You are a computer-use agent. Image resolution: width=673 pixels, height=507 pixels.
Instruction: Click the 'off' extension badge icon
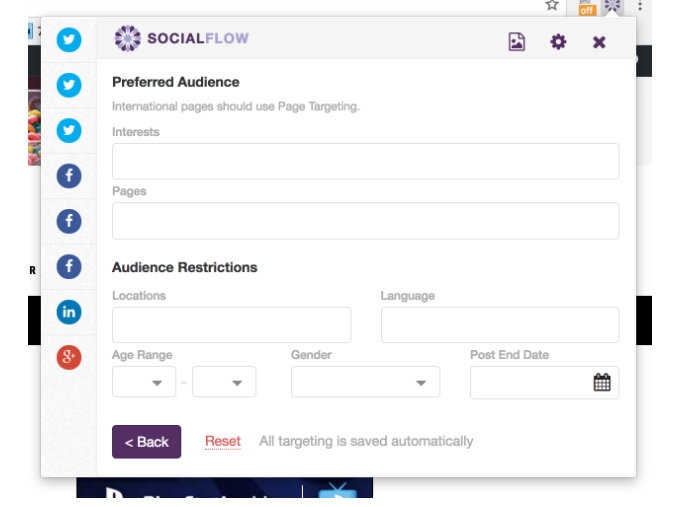[587, 8]
